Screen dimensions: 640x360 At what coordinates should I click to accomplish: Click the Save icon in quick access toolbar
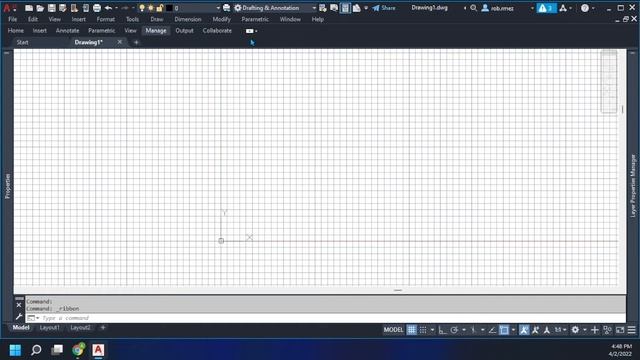coord(51,8)
